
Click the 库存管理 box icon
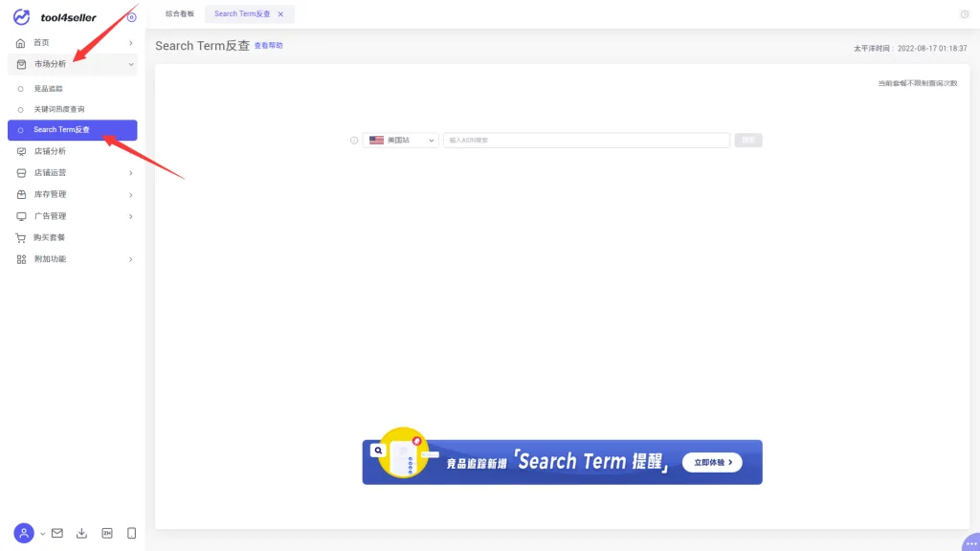[x=21, y=195]
